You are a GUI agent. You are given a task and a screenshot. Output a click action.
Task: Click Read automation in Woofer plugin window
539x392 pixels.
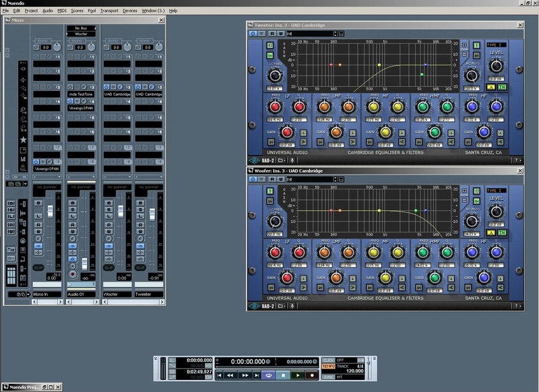point(272,179)
